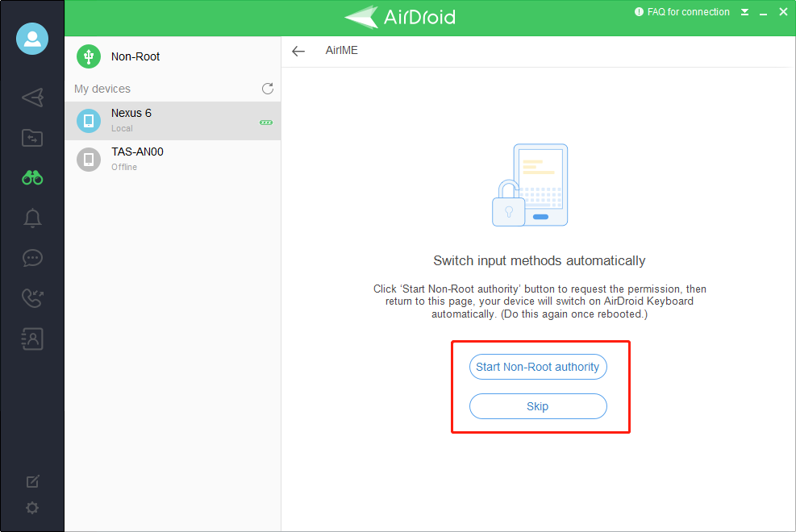Open the Files folder icon in sidebar
This screenshot has height=532, width=796.
click(x=32, y=138)
